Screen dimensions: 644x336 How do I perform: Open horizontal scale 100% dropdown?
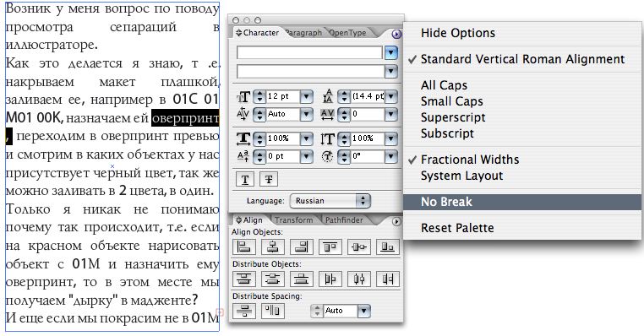(x=307, y=139)
